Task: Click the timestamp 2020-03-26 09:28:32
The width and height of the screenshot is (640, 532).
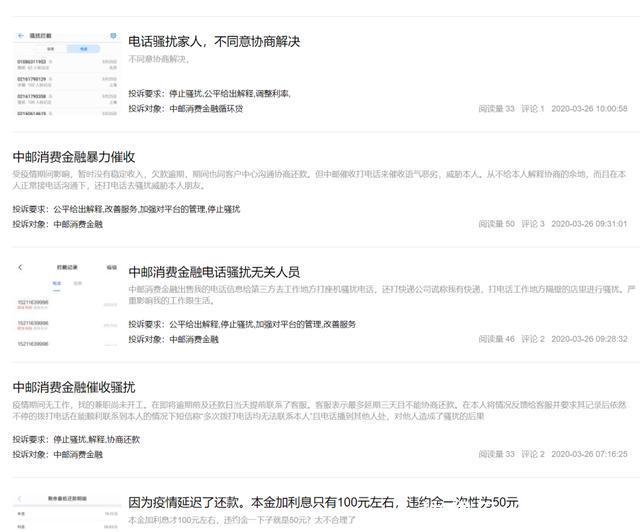Action: click(x=589, y=339)
